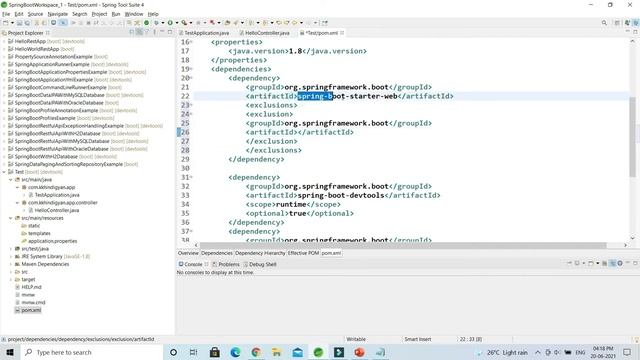
Task: Open Microsoft Edge from the taskbar
Action: coord(236,352)
